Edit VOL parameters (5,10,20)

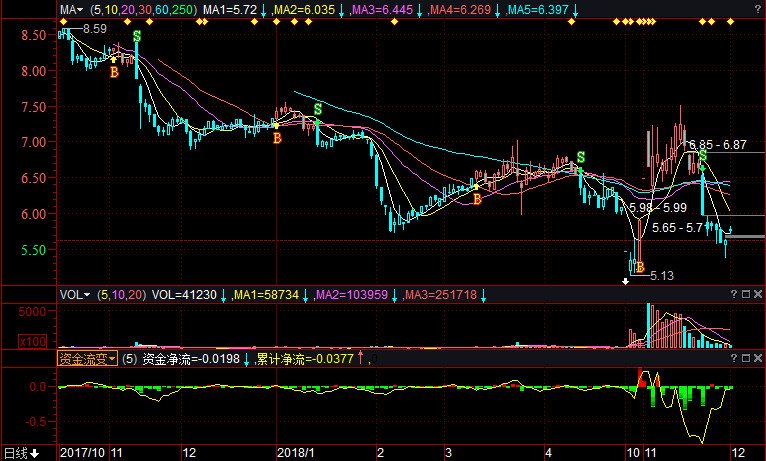pos(122,295)
